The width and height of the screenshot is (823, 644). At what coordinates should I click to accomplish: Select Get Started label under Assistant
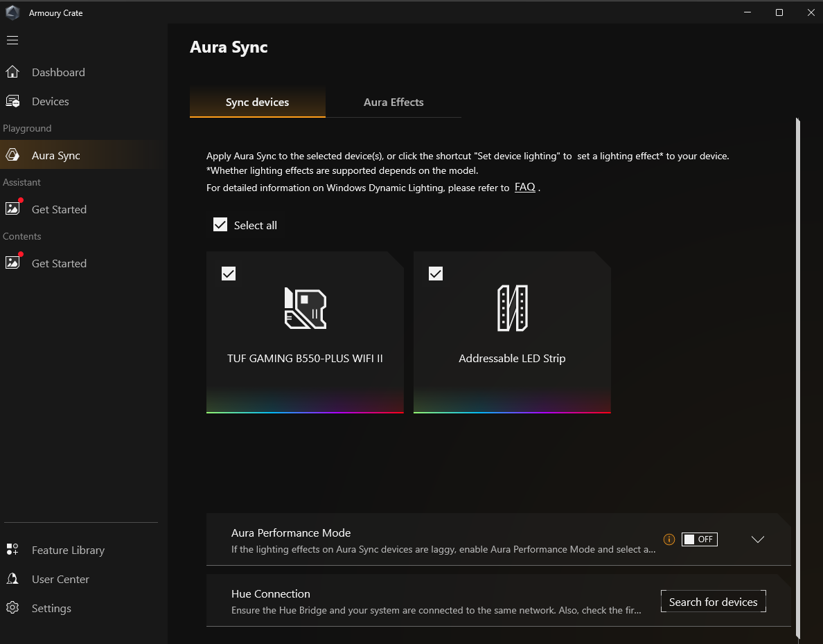[59, 209]
